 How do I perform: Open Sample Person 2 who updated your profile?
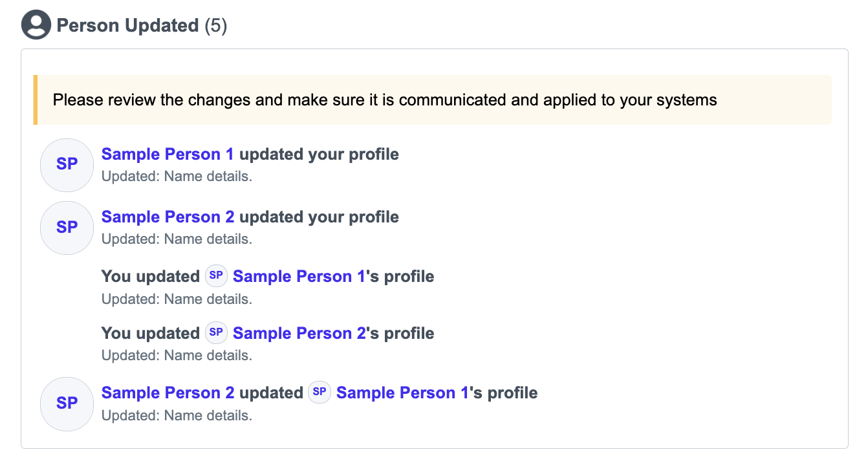click(x=168, y=217)
